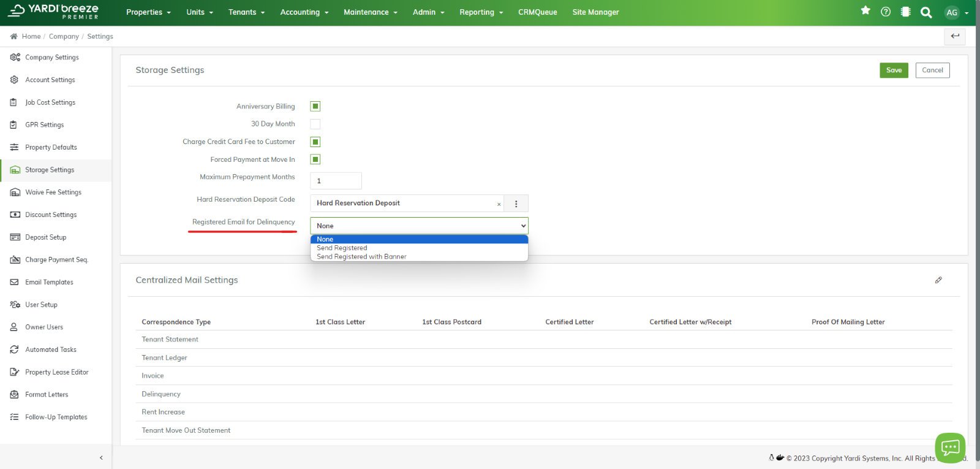The width and height of the screenshot is (980, 469).
Task: Choose Send Registered with Banner option
Action: pos(361,257)
